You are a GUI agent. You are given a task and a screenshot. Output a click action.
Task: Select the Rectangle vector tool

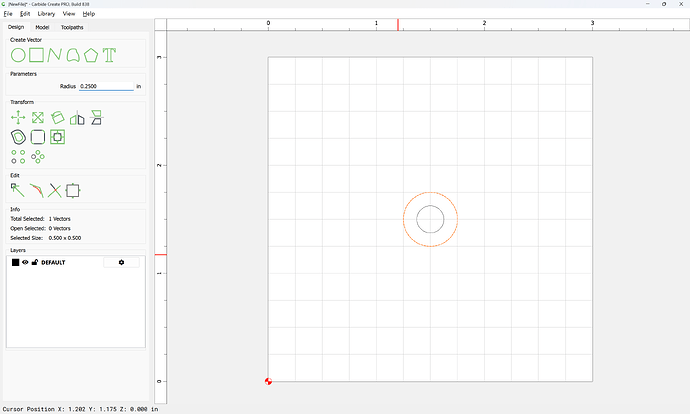point(36,55)
